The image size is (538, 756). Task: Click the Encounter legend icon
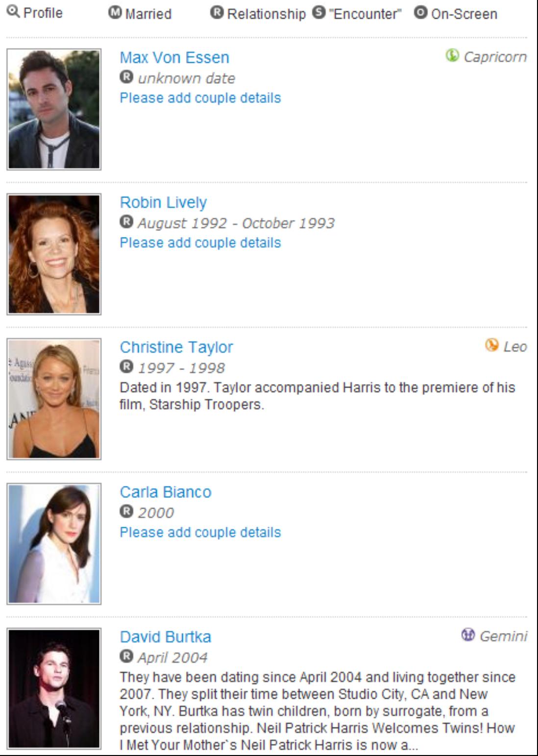[x=319, y=13]
